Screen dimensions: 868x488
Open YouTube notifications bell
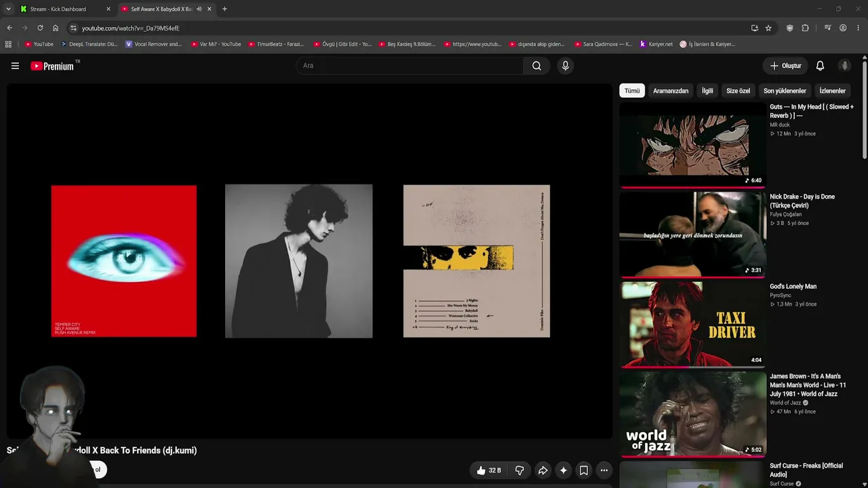click(820, 66)
